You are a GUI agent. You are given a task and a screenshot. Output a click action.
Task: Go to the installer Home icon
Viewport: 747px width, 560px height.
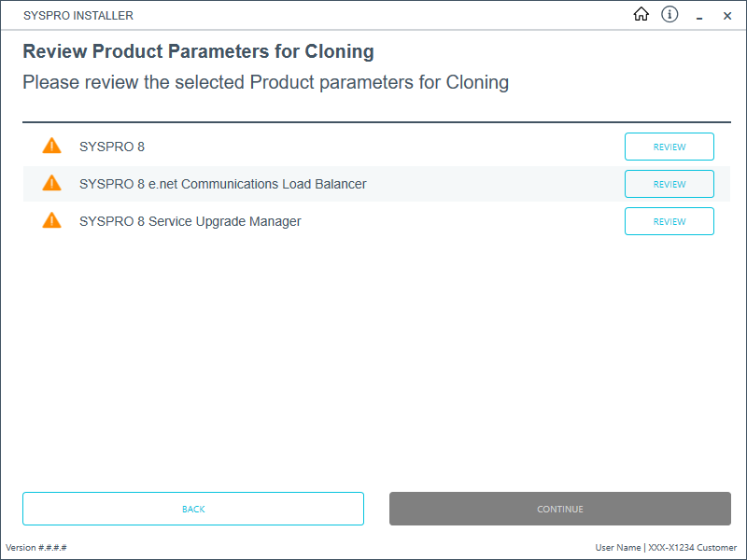[x=641, y=15]
